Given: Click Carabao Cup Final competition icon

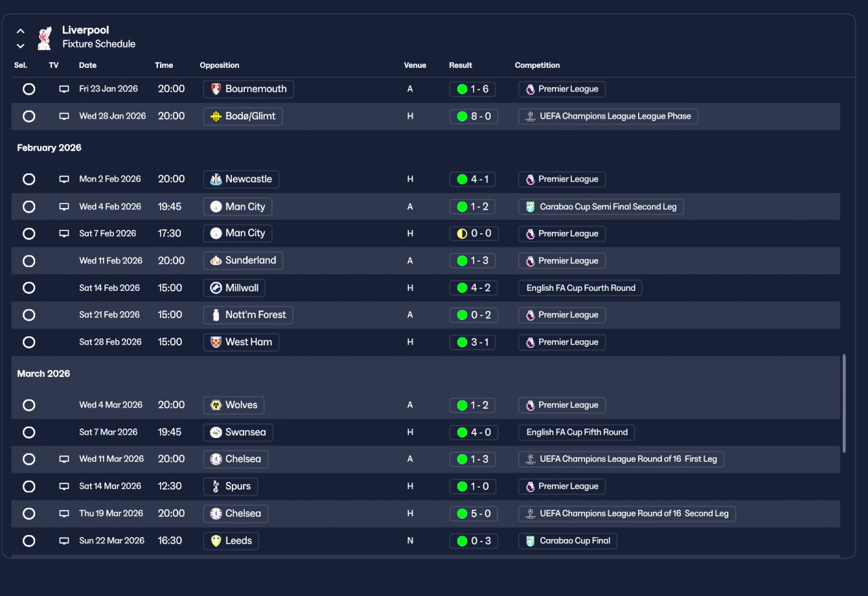Looking at the screenshot, I should tap(530, 541).
